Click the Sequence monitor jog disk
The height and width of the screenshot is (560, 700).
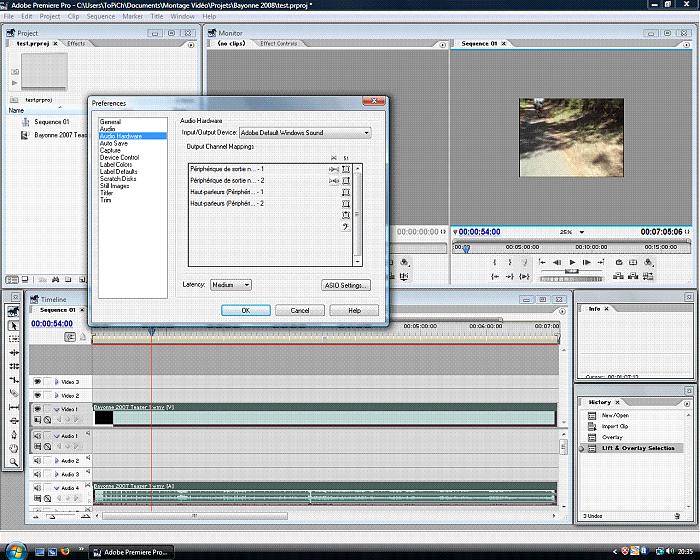point(571,279)
